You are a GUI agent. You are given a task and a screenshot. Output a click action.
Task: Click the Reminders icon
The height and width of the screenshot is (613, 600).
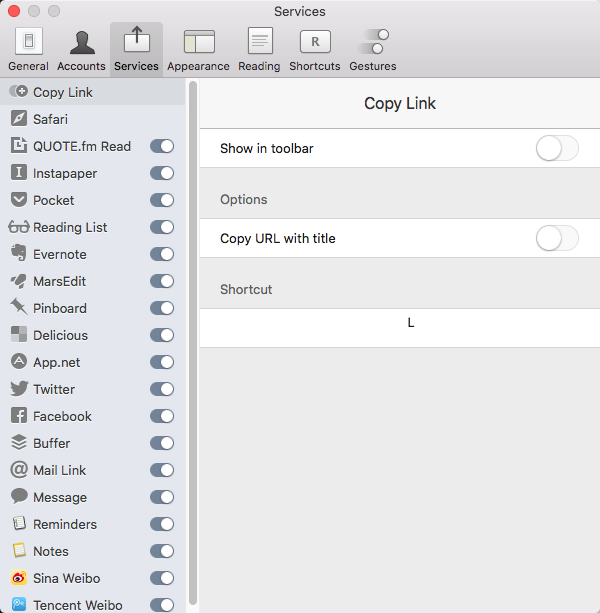[x=19, y=523]
